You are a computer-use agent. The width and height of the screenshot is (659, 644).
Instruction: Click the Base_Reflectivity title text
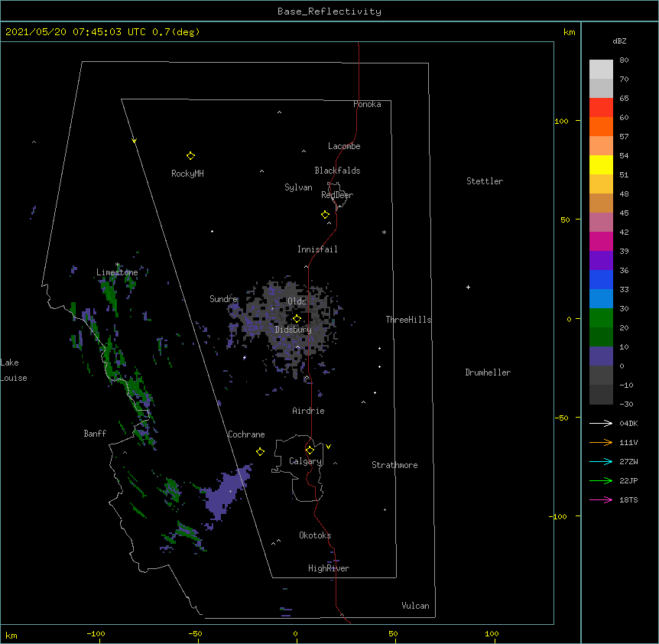329,11
